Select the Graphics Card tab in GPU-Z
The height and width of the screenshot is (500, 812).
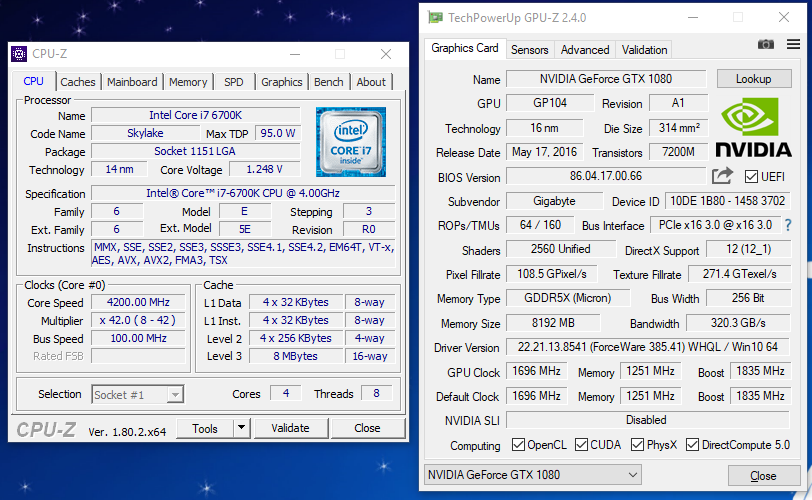(x=465, y=48)
